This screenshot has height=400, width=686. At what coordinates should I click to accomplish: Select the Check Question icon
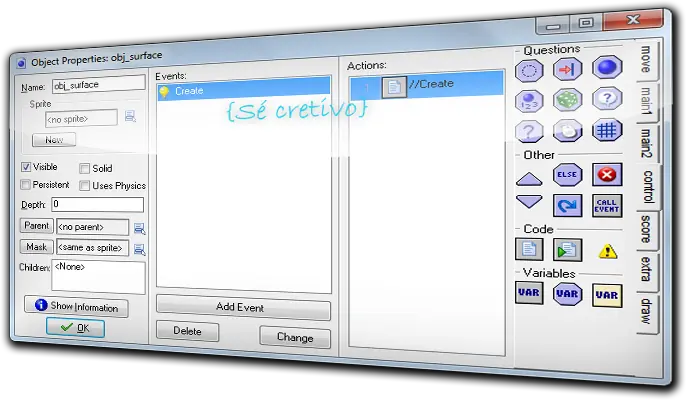point(607,98)
